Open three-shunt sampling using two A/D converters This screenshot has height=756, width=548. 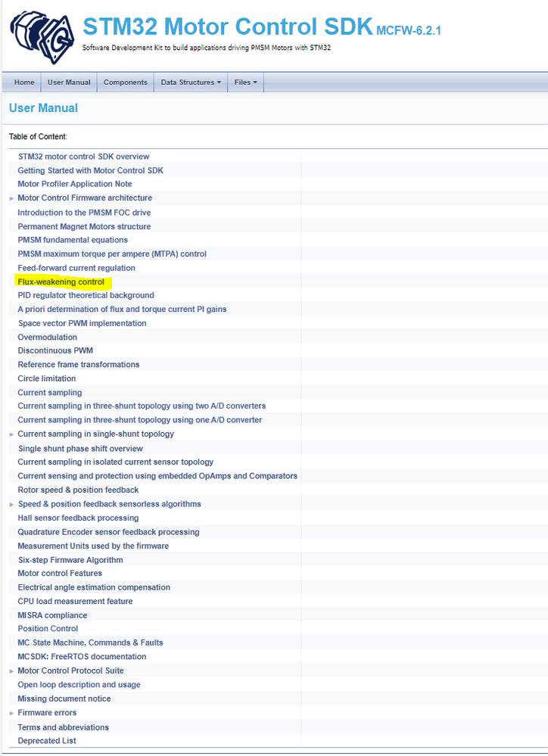142,406
